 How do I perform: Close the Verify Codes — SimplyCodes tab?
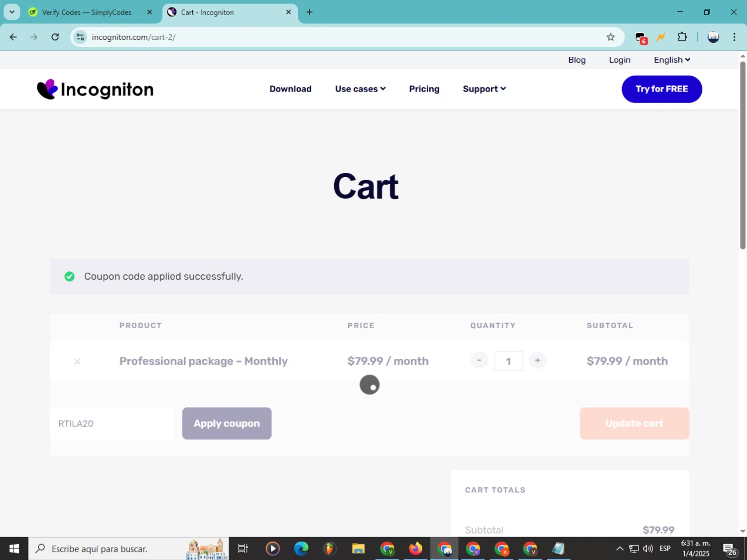(x=149, y=12)
